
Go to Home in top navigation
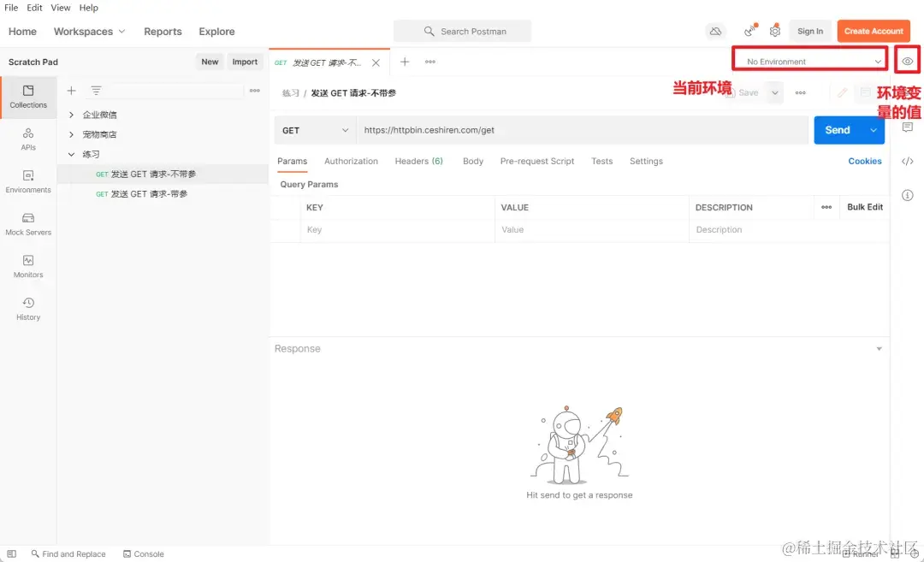pos(22,31)
